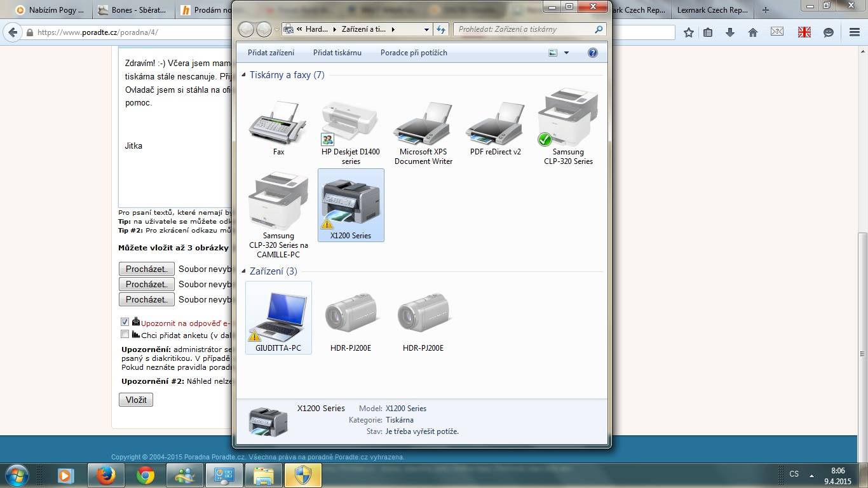The height and width of the screenshot is (488, 868).
Task: Click the Firefox bookmark star icon
Action: point(689,32)
